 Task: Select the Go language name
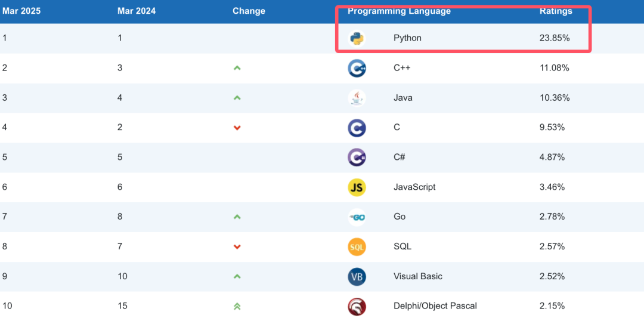(x=399, y=217)
